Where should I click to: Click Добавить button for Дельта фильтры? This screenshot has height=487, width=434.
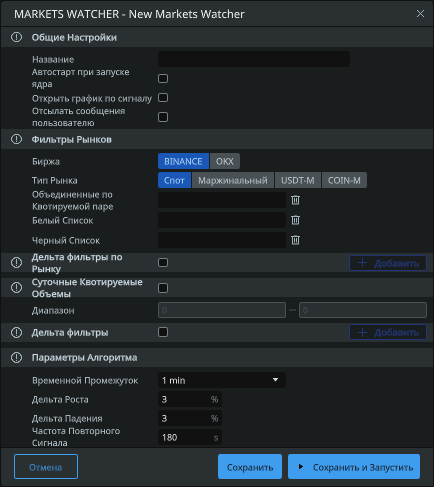tap(388, 332)
